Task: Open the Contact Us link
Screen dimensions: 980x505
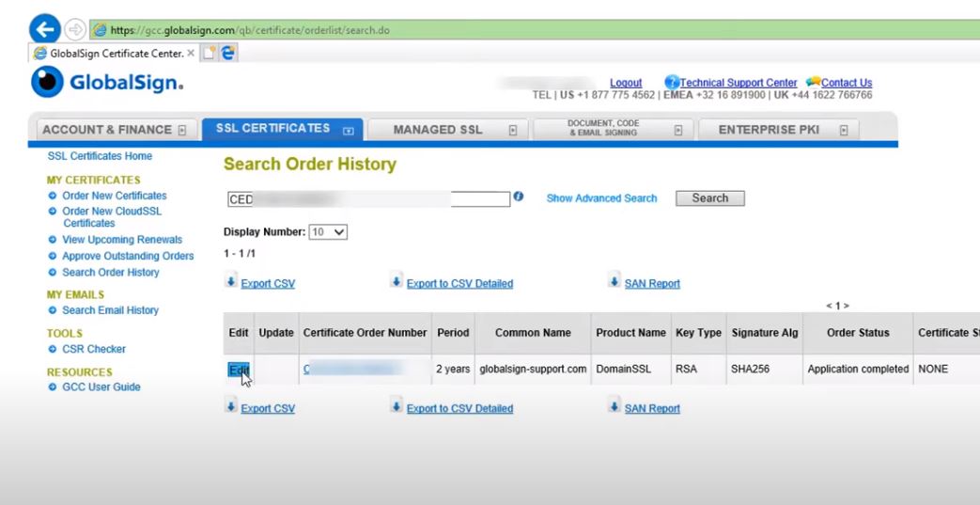Action: coord(847,83)
